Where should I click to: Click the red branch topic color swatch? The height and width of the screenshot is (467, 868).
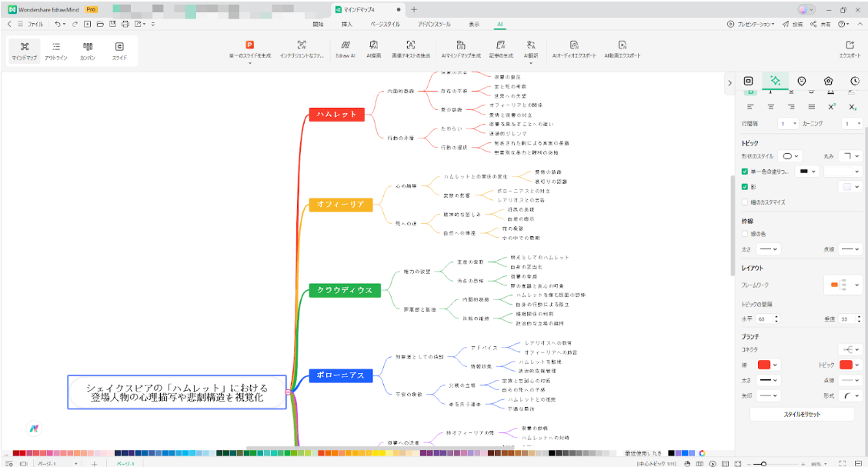pyautogui.click(x=846, y=365)
